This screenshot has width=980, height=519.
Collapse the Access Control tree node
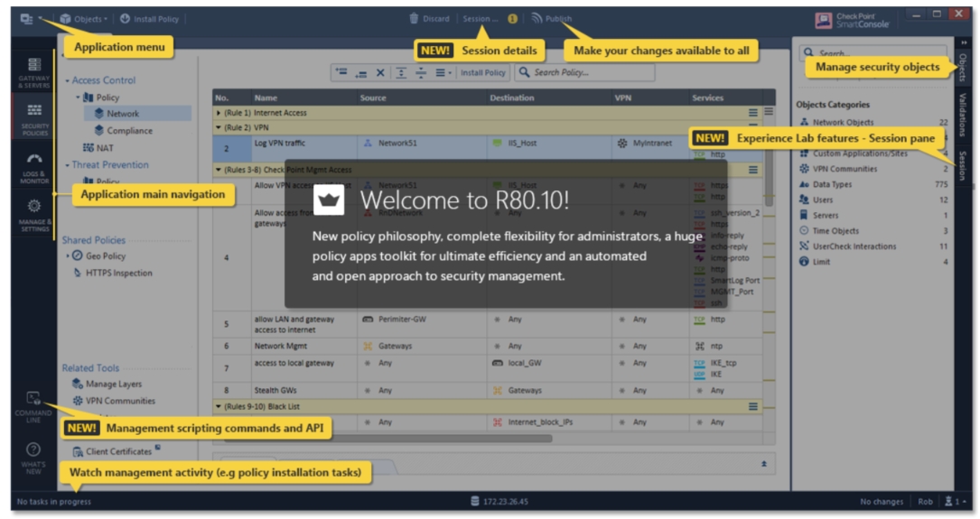tap(67, 80)
